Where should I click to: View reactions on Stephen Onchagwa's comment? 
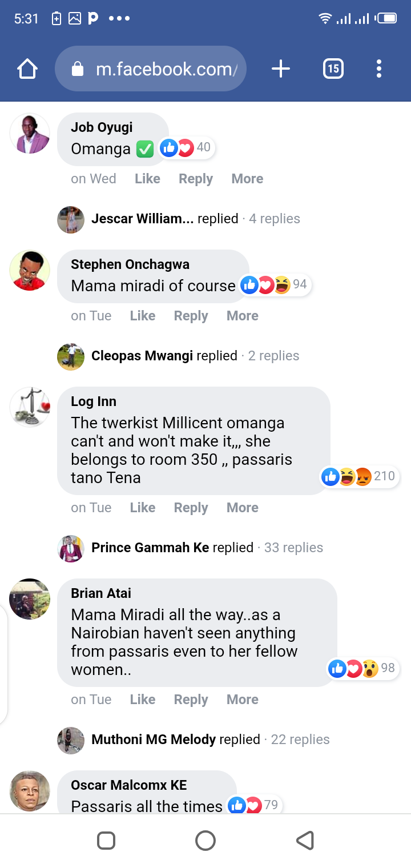pyautogui.click(x=273, y=284)
